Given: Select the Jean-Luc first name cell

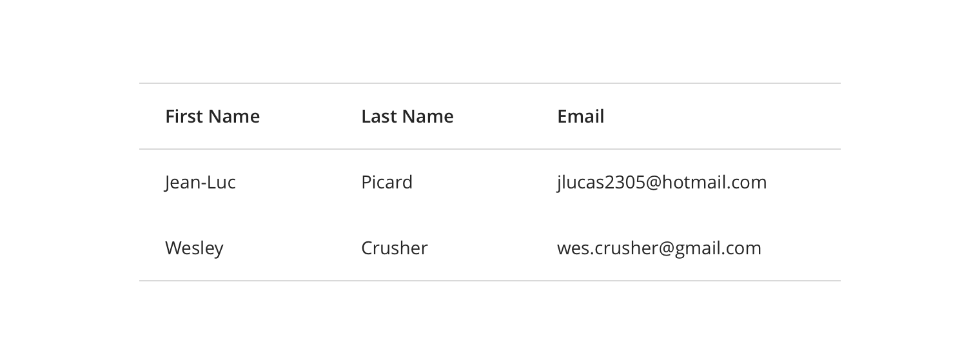Looking at the screenshot, I should pyautogui.click(x=200, y=182).
